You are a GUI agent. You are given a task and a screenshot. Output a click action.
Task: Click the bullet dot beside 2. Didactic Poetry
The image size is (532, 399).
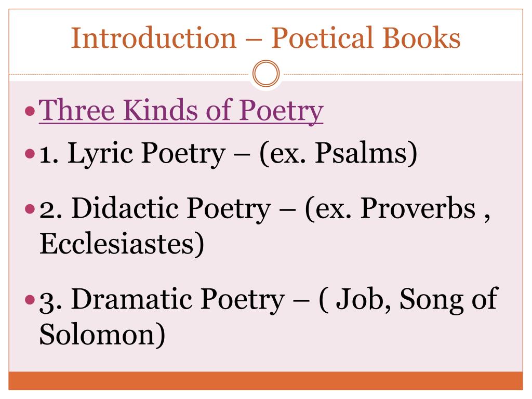click(x=30, y=209)
